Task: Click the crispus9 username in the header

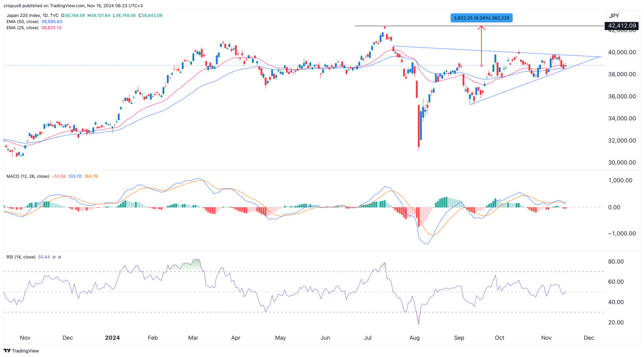Action: click(14, 5)
